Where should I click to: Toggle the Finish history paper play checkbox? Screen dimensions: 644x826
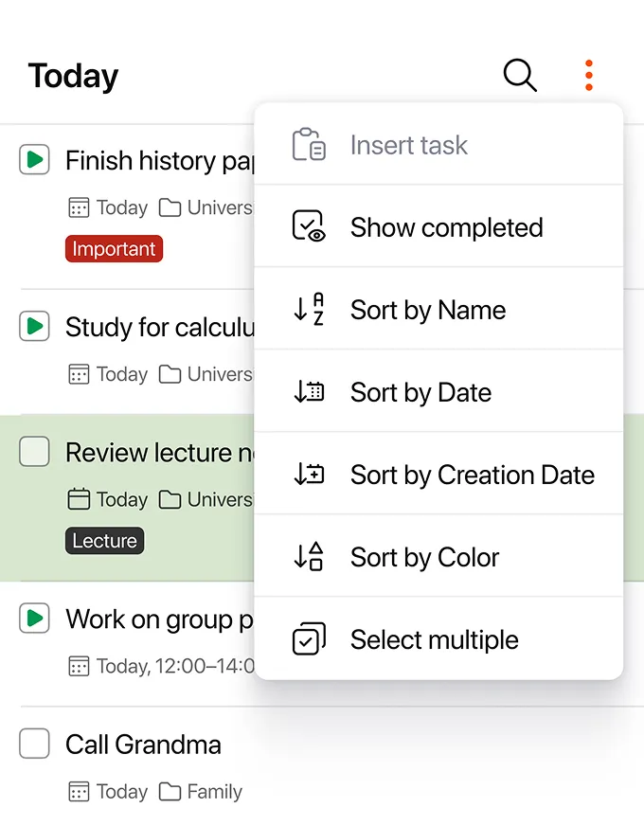click(35, 160)
